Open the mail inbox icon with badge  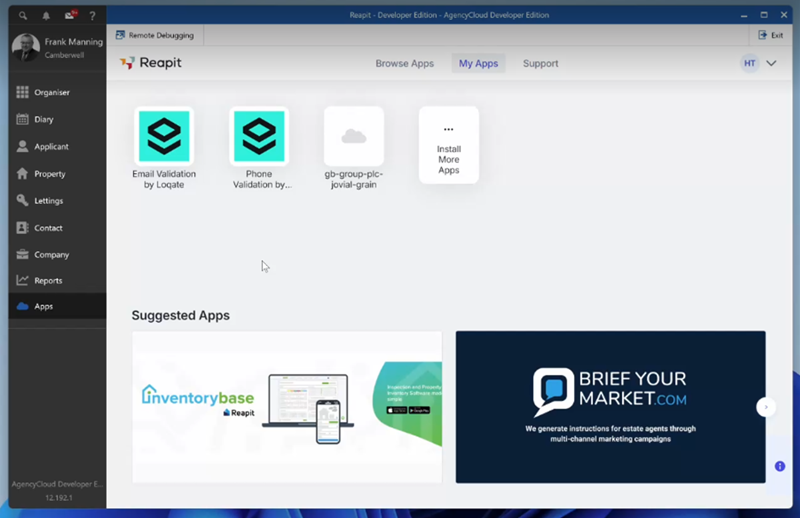70,15
